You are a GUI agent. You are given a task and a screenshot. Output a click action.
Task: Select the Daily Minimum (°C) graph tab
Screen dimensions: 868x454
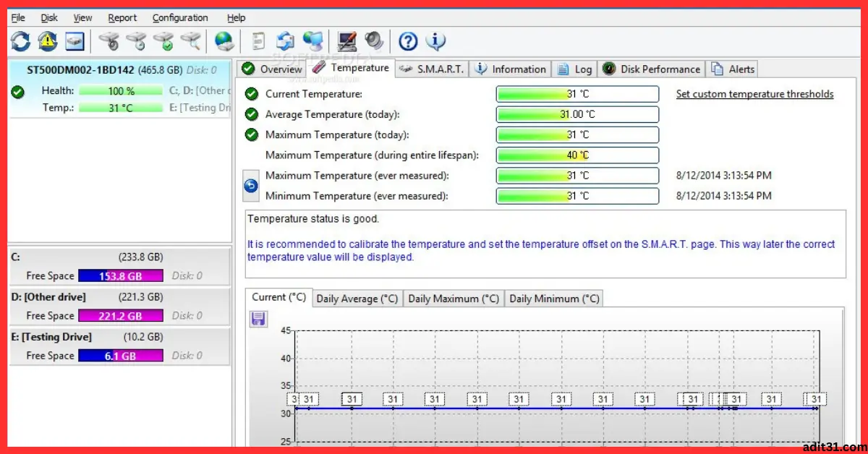coord(554,299)
